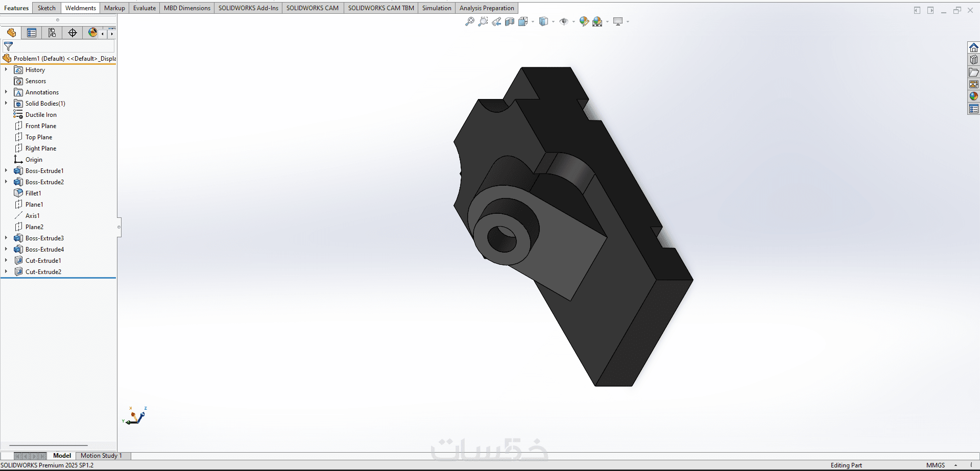980x471 pixels.
Task: Expand the Solid Bodies(1) folder
Action: click(x=6, y=103)
